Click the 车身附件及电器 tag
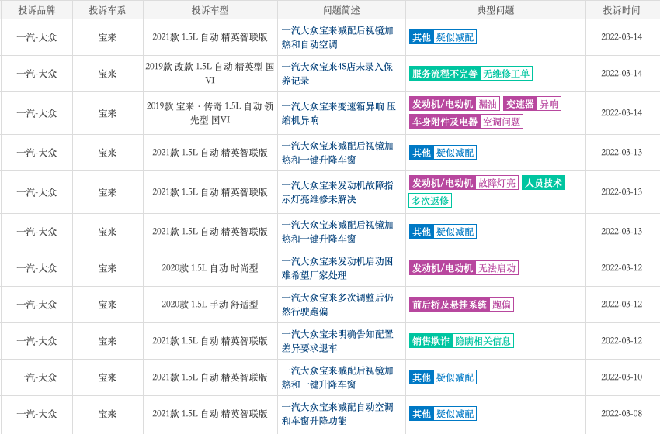 pos(444,122)
